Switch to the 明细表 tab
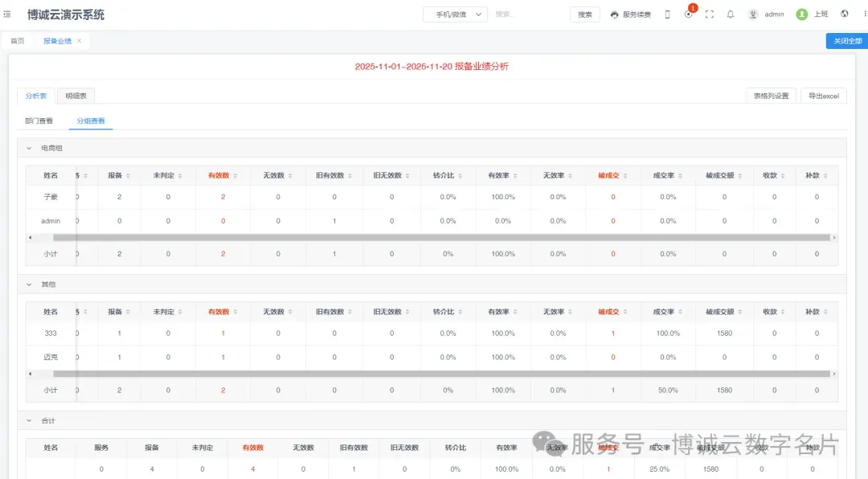This screenshot has height=479, width=868. [x=76, y=96]
